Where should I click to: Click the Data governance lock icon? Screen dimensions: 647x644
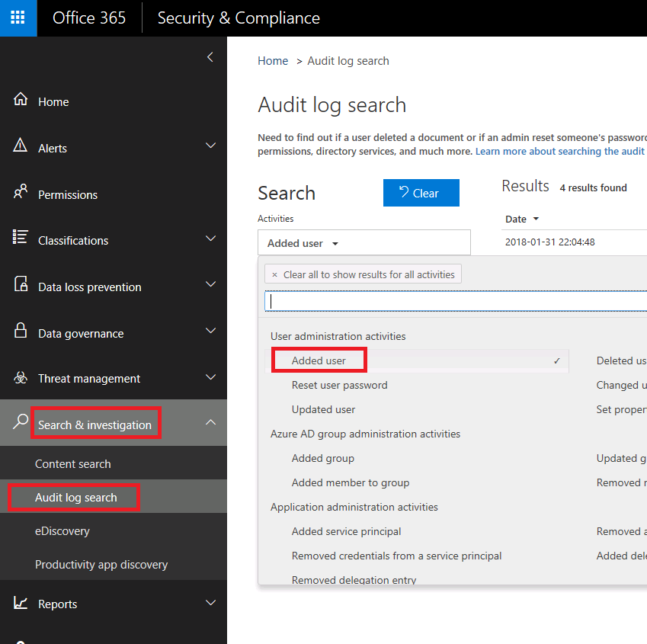click(21, 332)
